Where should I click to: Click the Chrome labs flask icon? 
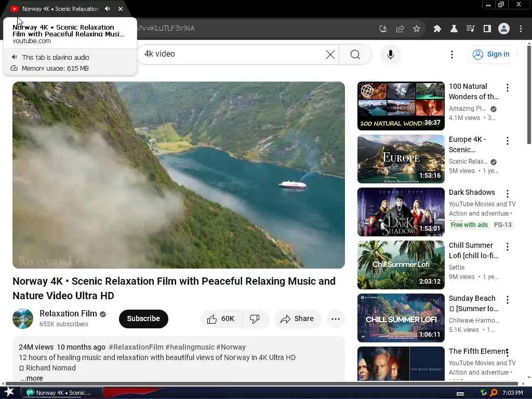pos(454,29)
